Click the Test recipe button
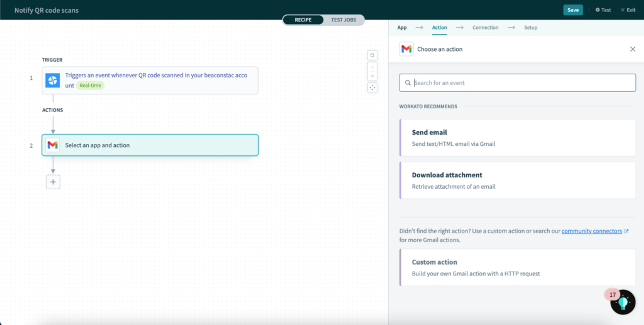Viewport: 644px width, 325px height. click(603, 10)
